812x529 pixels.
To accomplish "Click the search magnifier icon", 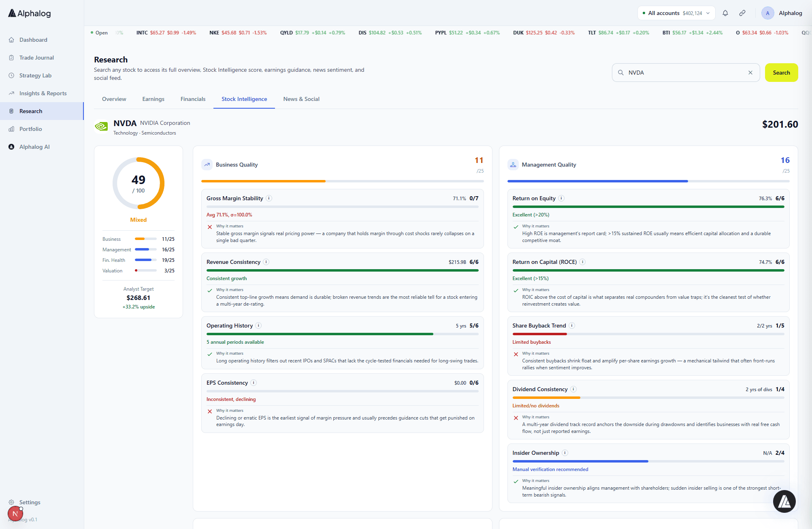I will 620,73.
